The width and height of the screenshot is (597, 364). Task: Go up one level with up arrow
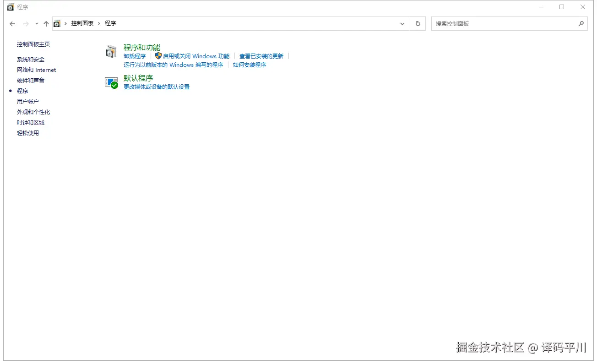coord(46,24)
